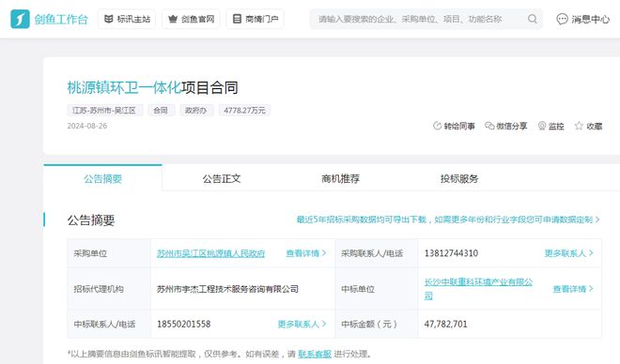This screenshot has height=364, width=620.
Task: Click the date 2024-08-26
Action: click(87, 126)
